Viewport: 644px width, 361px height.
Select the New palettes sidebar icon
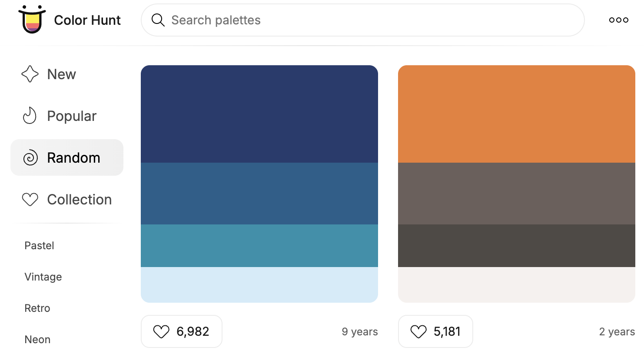tap(30, 74)
